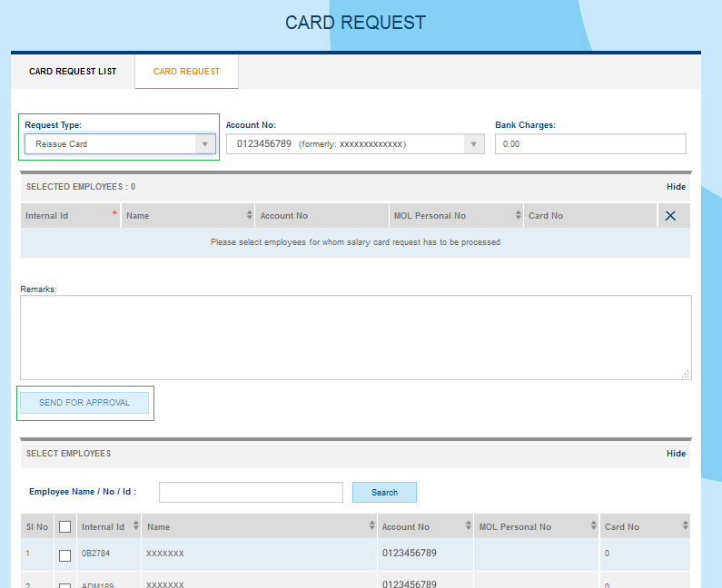Check the box for employee 0B2784
Screen dimensions: 722x588
click(x=64, y=555)
